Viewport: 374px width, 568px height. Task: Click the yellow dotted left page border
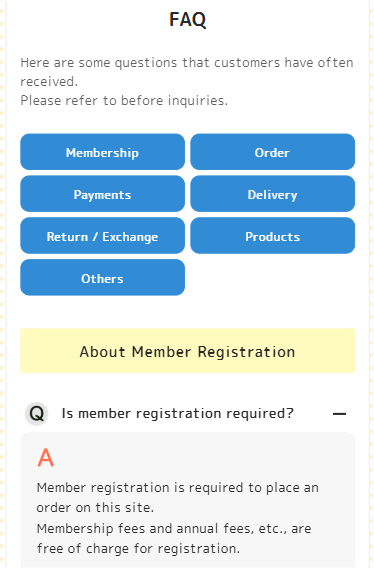click(x=2, y=284)
